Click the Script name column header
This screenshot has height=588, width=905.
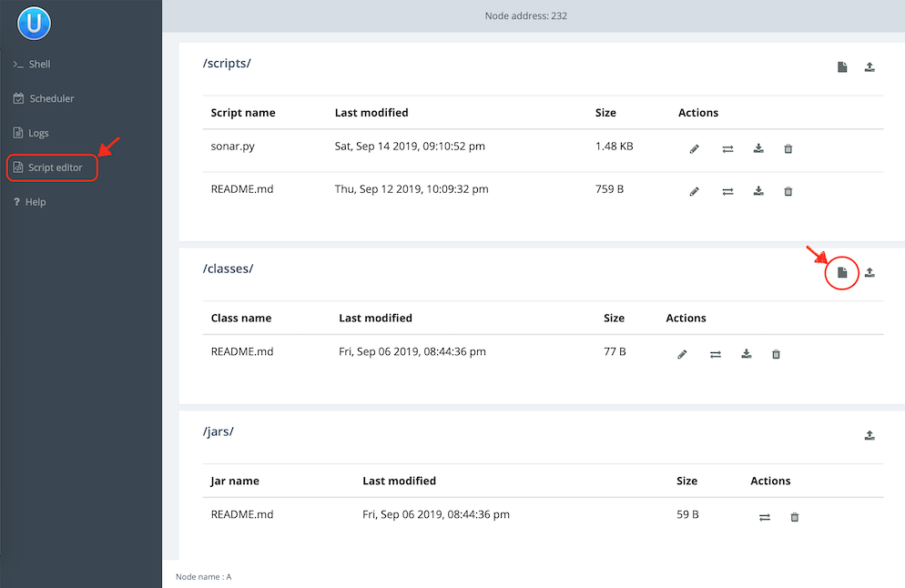(x=243, y=113)
